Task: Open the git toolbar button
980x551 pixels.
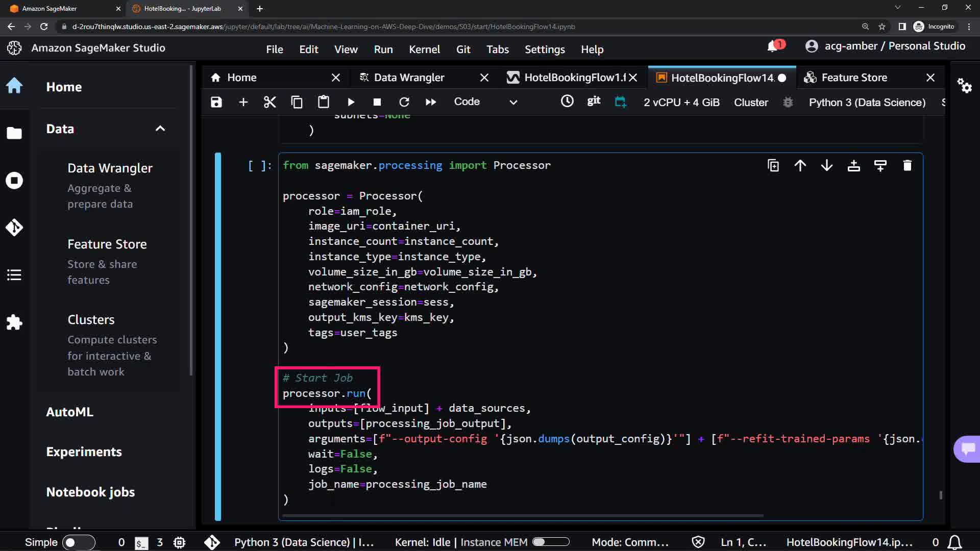Action: (x=594, y=101)
